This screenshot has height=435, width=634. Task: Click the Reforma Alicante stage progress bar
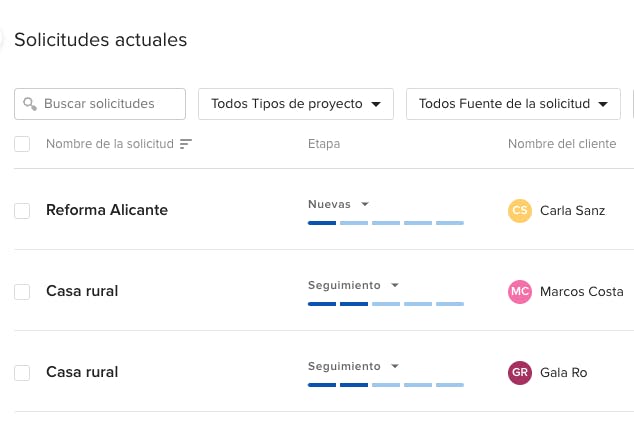click(386, 223)
